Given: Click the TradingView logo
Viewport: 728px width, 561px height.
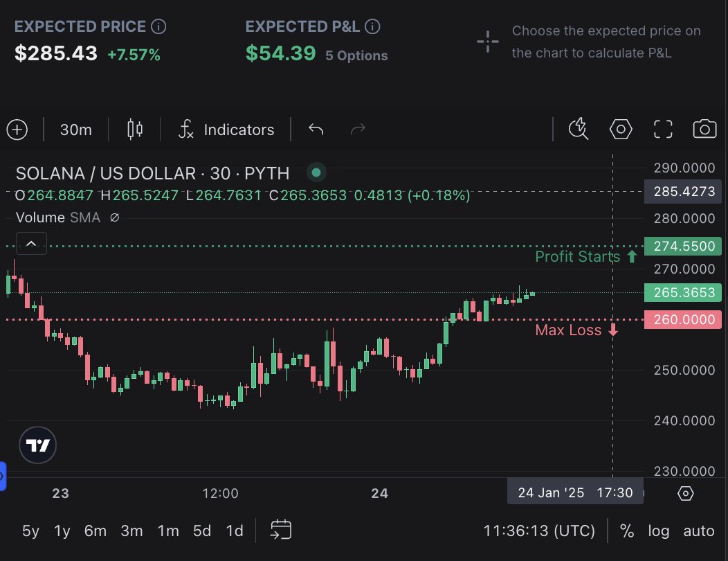Looking at the screenshot, I should click(38, 445).
